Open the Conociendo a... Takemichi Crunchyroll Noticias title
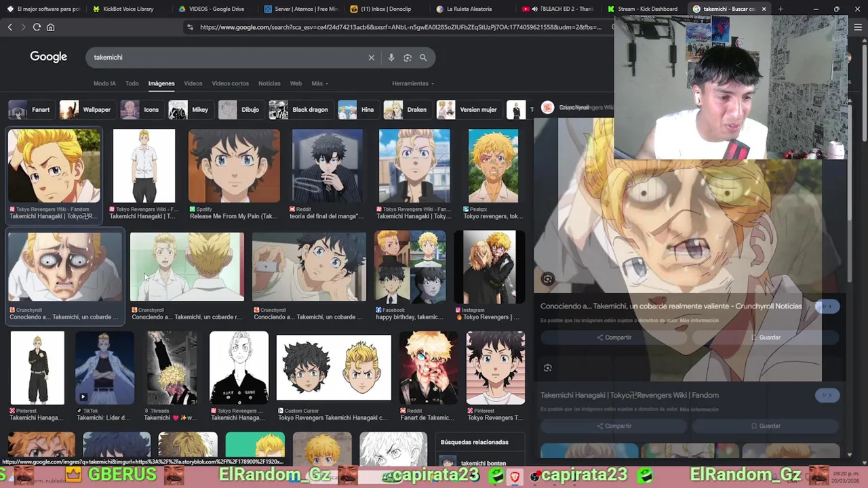The width and height of the screenshot is (868, 488). pos(671,306)
